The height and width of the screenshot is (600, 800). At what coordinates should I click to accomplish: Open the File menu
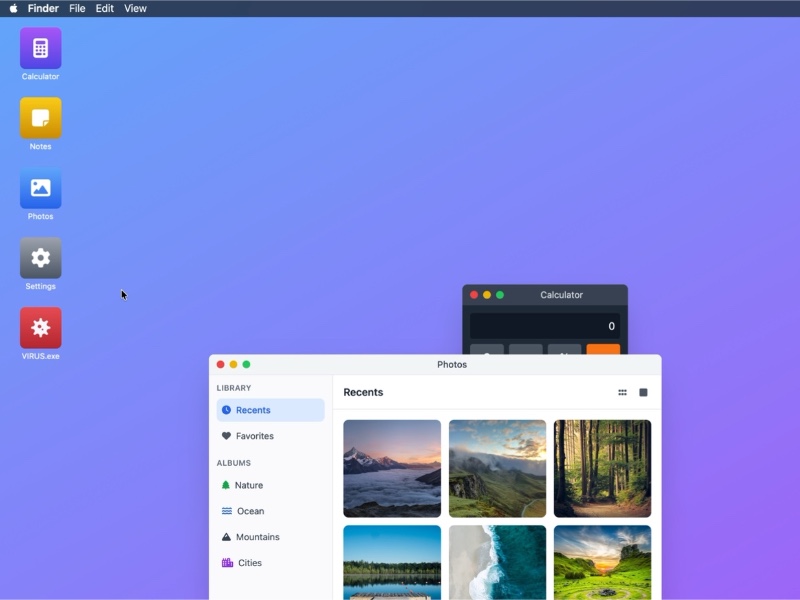(76, 8)
